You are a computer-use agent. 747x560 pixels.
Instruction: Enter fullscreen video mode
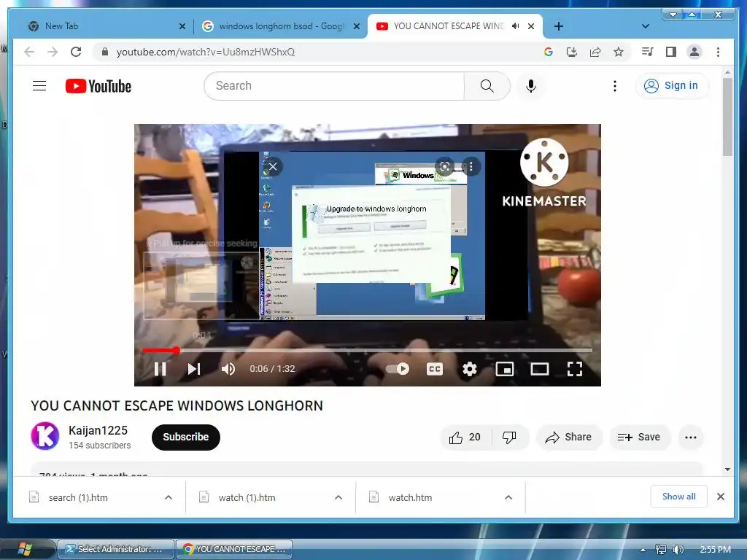(575, 369)
